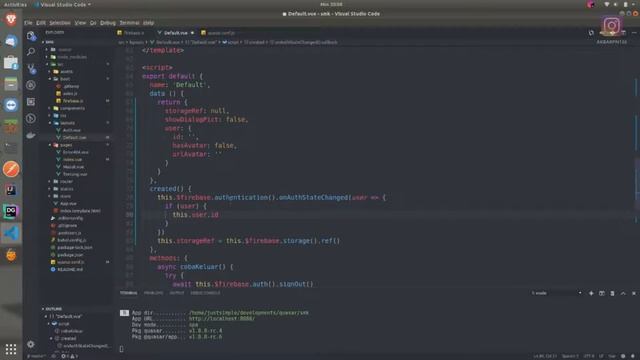
Task: Open the Debug menu
Action: tap(108, 23)
